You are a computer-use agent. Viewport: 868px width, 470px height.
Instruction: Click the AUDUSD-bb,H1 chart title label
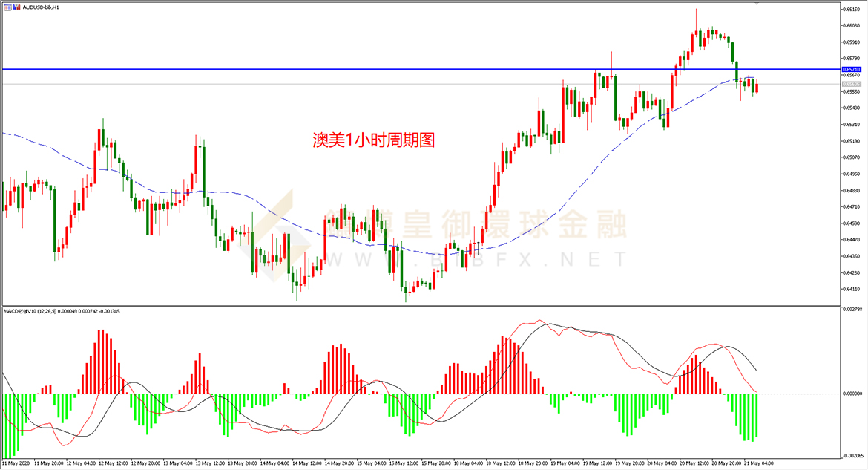(x=40, y=7)
